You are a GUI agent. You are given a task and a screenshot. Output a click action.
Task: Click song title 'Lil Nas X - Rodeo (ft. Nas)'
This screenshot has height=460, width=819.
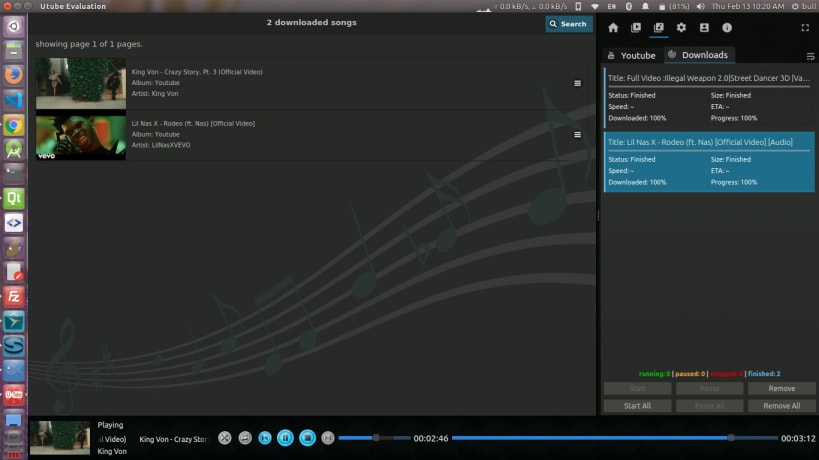click(193, 124)
